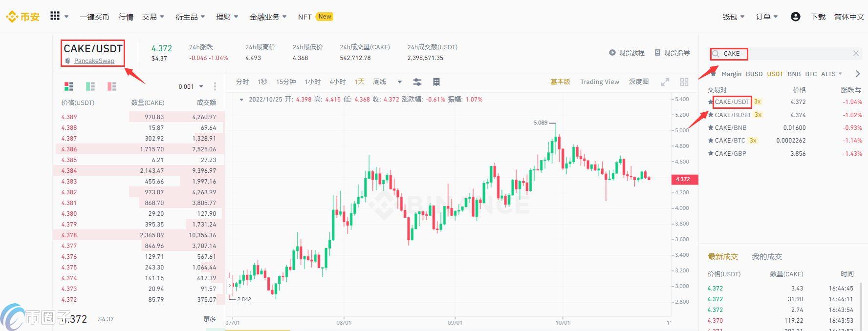Select the 周线 chart interval
This screenshot has height=331, width=868.
(x=379, y=82)
